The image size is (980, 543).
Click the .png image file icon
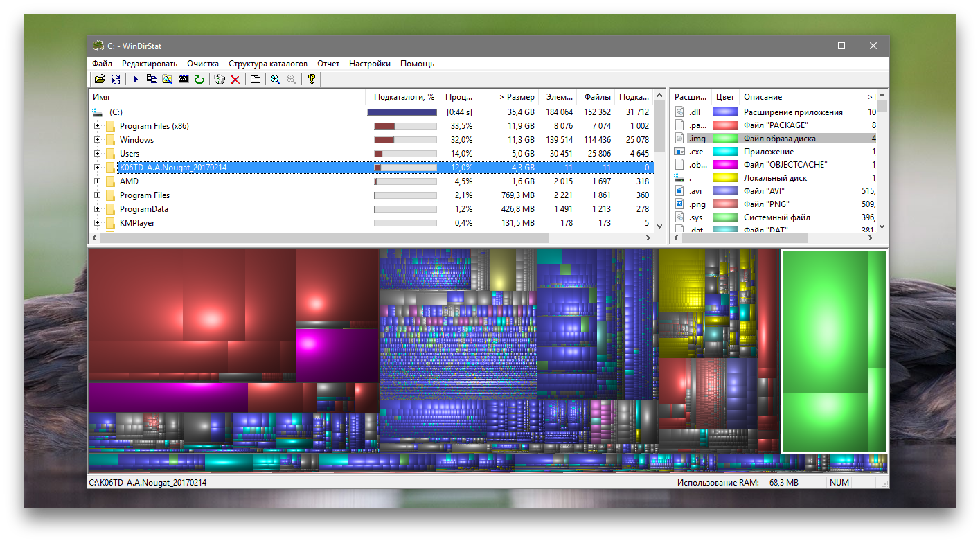679,204
